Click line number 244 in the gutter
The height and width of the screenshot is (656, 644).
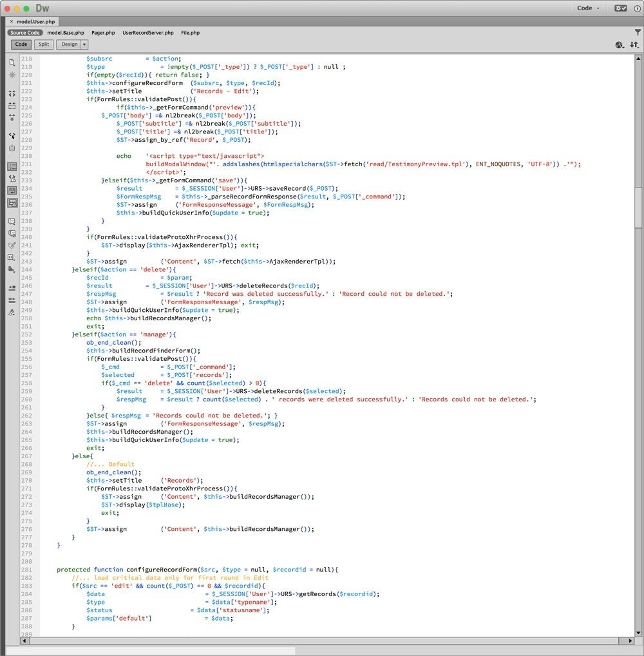click(26, 269)
